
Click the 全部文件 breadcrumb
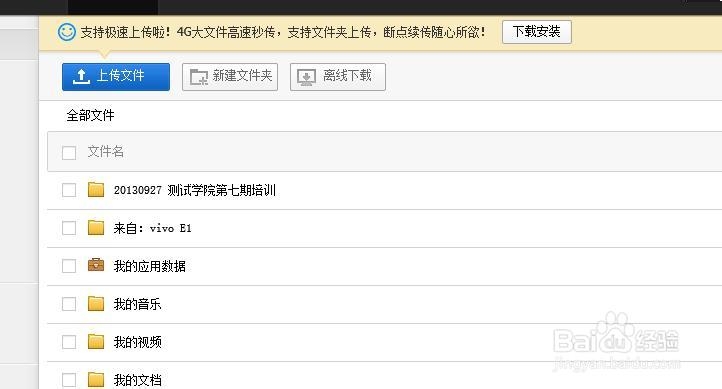90,115
